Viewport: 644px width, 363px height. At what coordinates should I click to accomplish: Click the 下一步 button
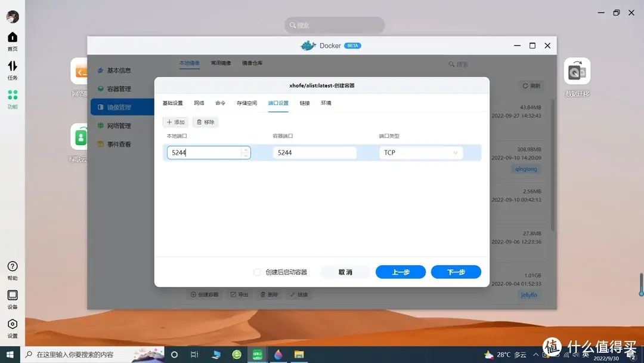click(456, 272)
